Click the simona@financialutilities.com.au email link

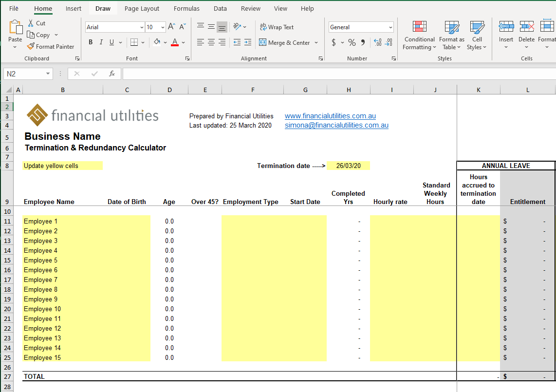tap(336, 125)
